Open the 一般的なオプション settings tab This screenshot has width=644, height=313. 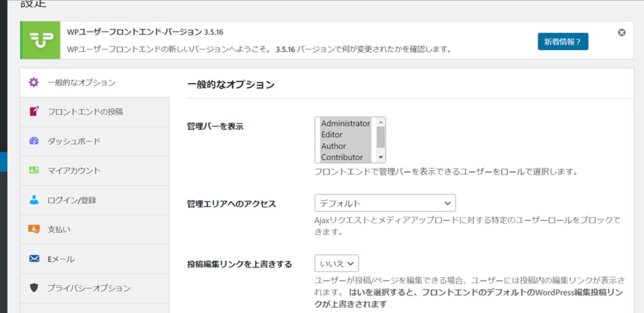[x=95, y=82]
